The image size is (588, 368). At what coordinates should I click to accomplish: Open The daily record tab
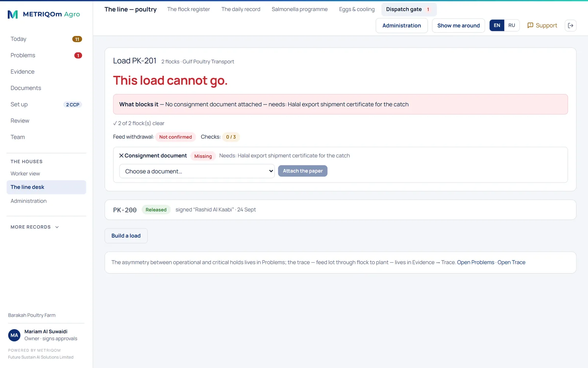point(241,9)
